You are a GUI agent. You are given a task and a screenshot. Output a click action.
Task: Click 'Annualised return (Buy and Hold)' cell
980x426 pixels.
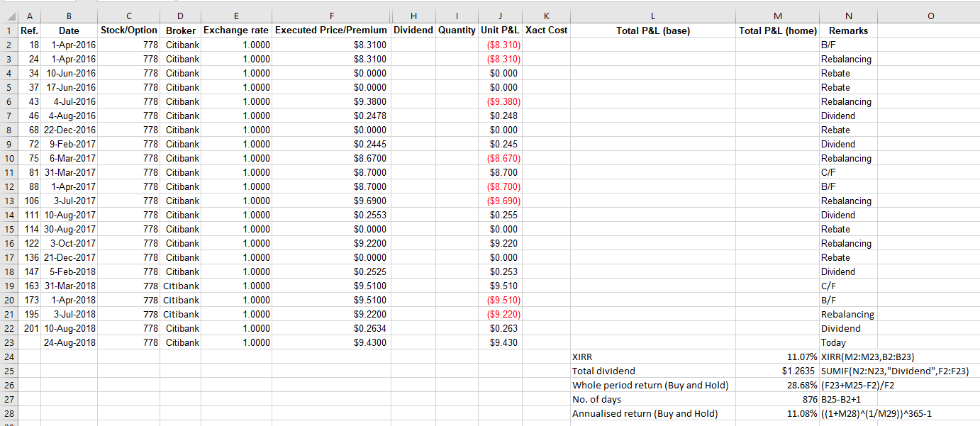coord(652,413)
